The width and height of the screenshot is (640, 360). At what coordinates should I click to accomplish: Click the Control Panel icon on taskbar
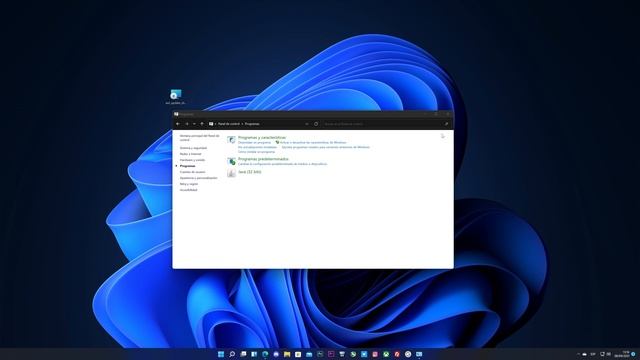(x=419, y=354)
